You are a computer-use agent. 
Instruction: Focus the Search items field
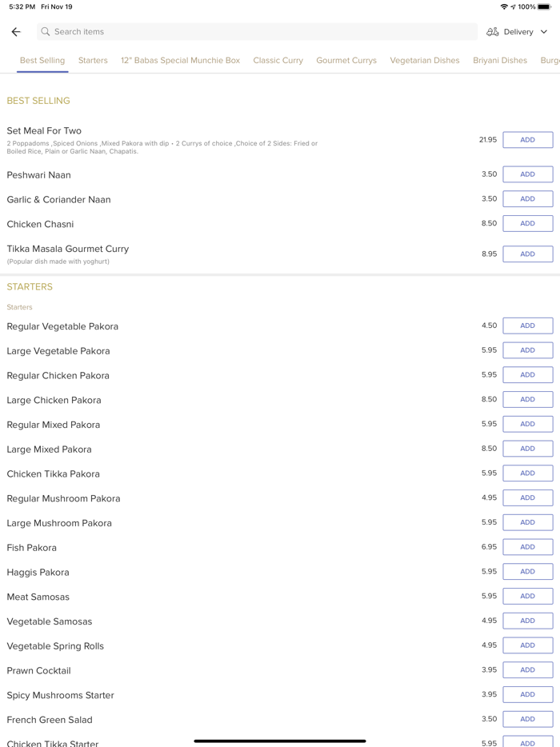pos(256,32)
